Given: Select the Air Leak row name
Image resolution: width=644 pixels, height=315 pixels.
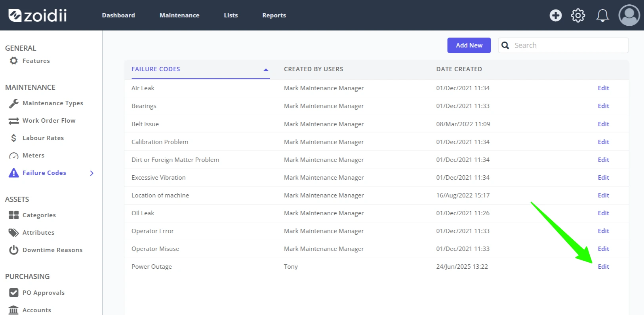Looking at the screenshot, I should pos(143,88).
